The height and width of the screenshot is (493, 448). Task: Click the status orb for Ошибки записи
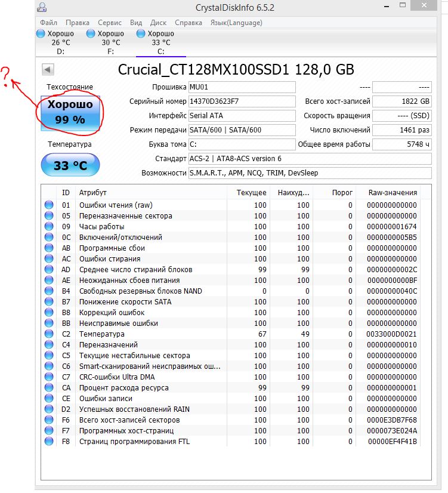(49, 398)
